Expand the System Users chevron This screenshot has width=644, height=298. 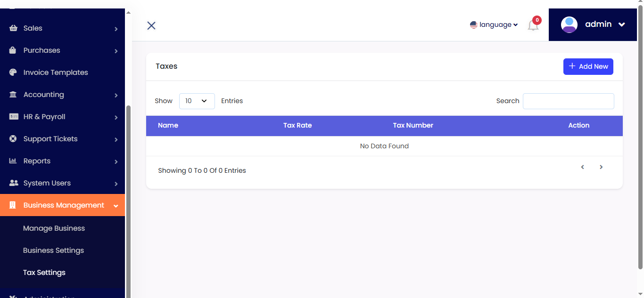point(116,184)
